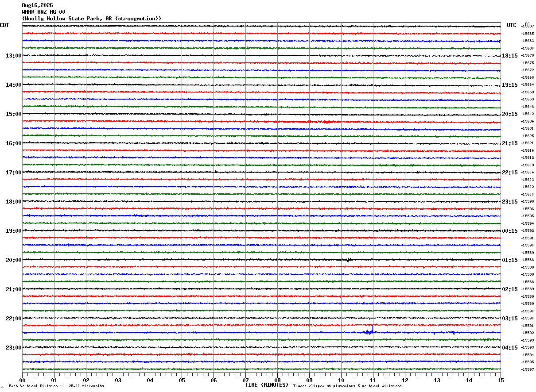
Task: Click the seismic burst on the black 20:00 trace
Action: (349, 260)
